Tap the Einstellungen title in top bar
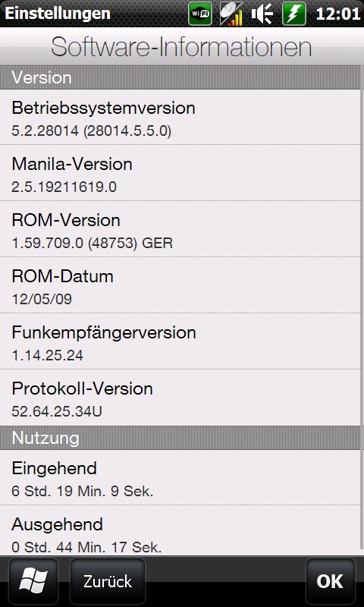 pos(58,14)
